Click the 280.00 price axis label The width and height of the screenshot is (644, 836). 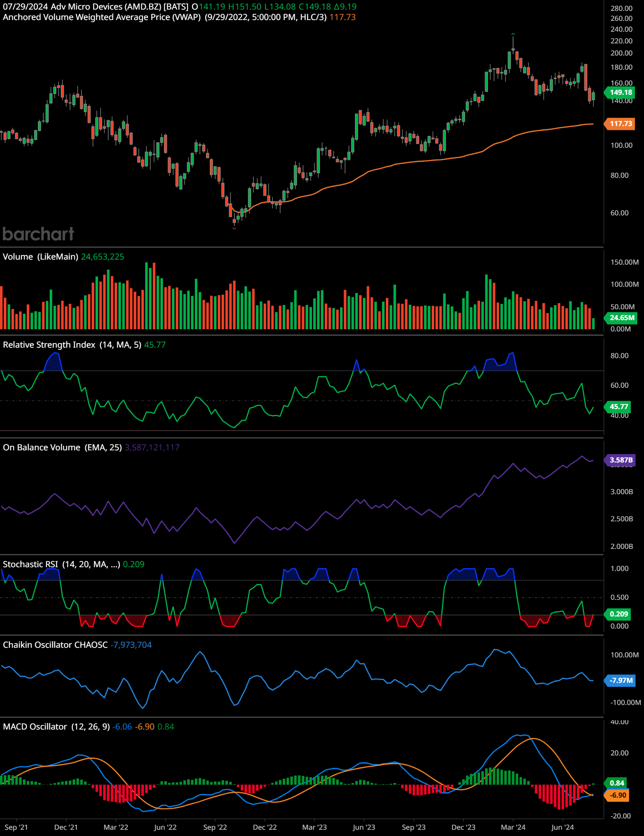click(x=621, y=8)
